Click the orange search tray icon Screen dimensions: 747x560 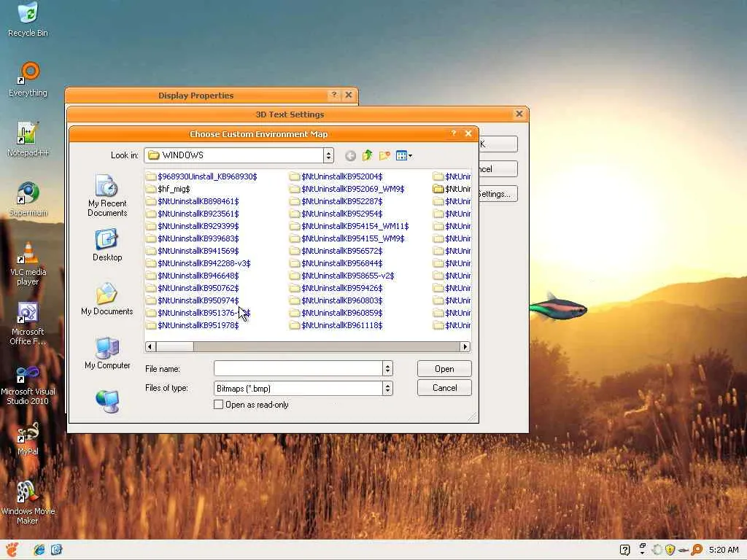point(697,550)
